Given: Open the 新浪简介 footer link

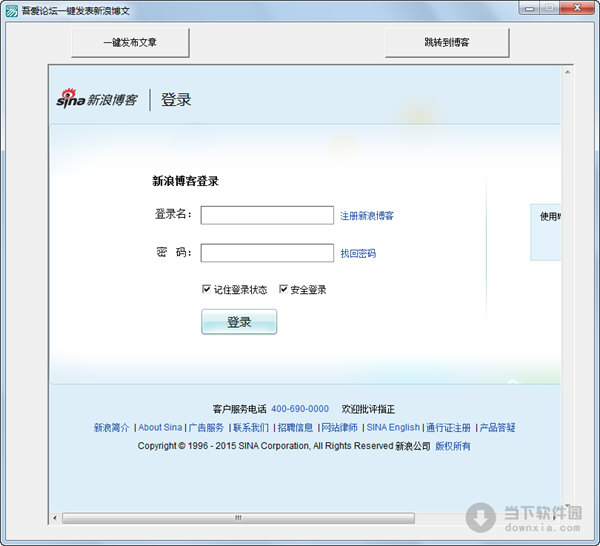Looking at the screenshot, I should (111, 427).
